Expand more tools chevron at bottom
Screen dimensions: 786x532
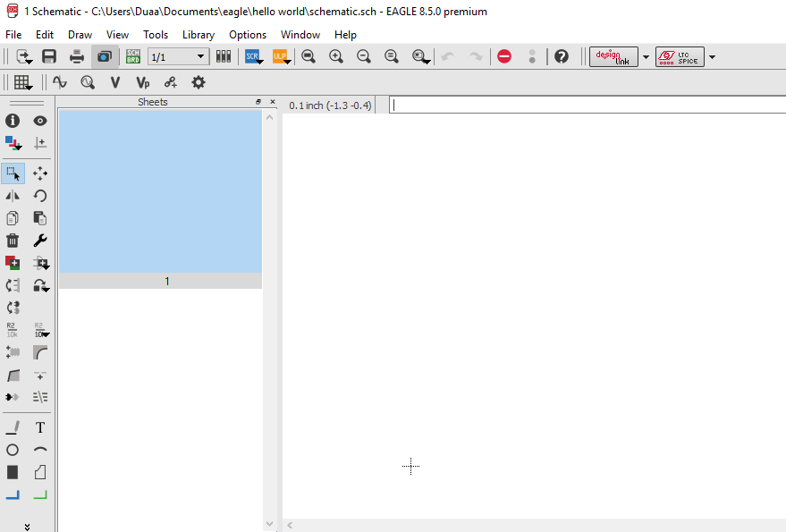(27, 527)
